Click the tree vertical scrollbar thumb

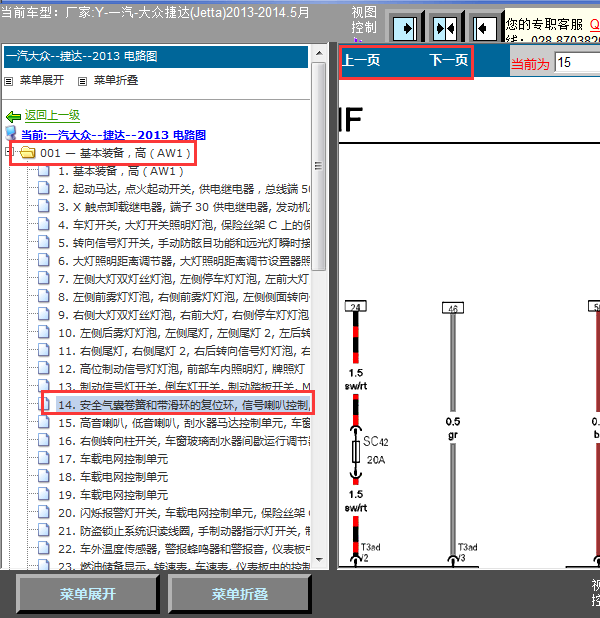pyautogui.click(x=319, y=166)
